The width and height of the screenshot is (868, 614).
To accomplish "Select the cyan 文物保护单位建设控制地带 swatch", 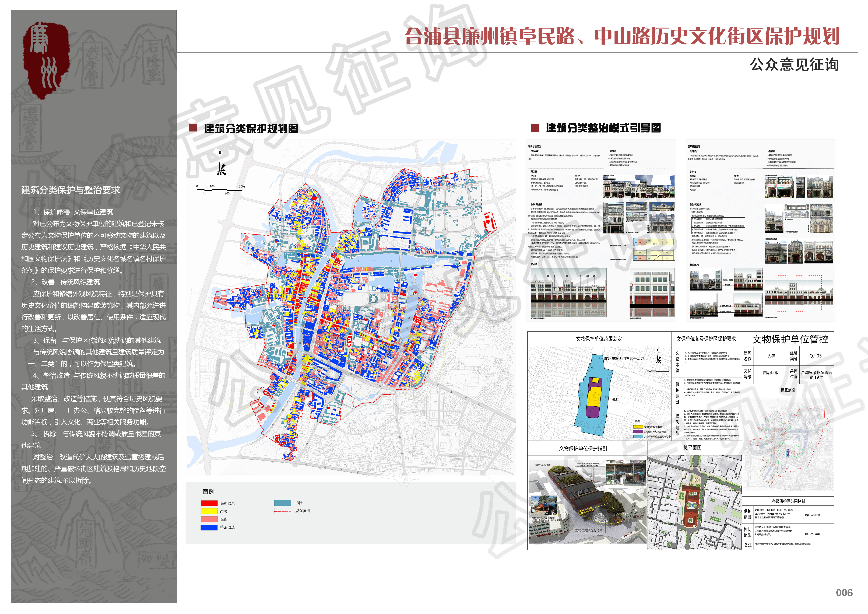I will [638, 436].
